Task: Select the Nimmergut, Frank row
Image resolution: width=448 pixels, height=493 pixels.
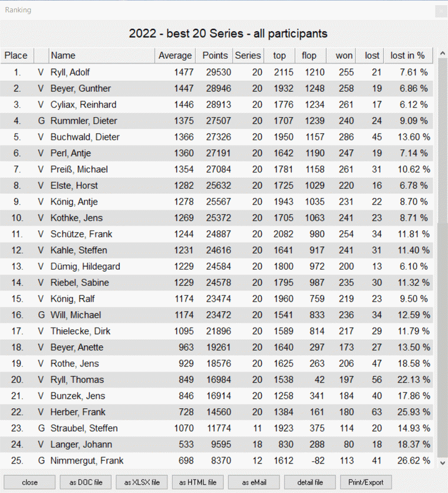Action: pyautogui.click(x=216, y=461)
